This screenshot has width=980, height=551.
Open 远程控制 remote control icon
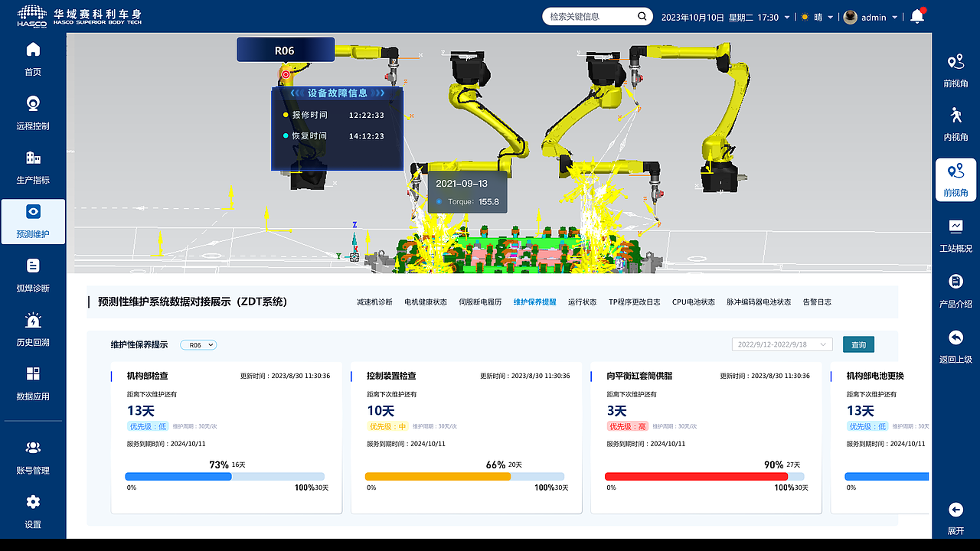(x=33, y=104)
